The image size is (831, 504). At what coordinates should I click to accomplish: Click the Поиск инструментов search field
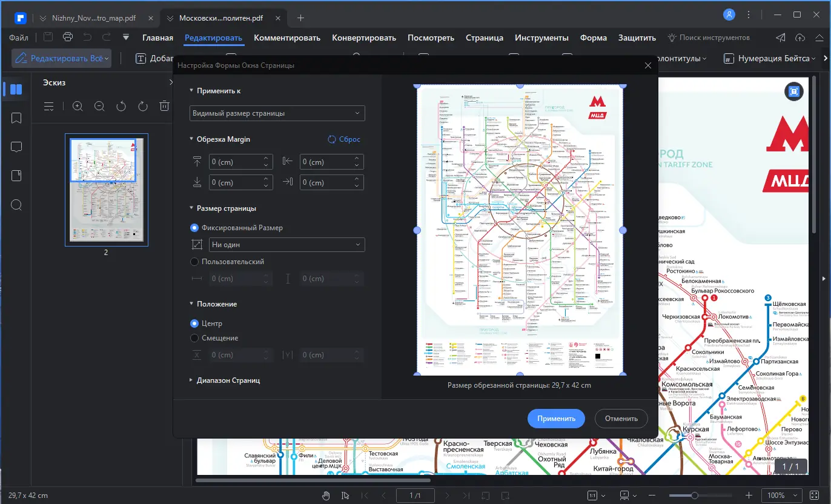[709, 38]
